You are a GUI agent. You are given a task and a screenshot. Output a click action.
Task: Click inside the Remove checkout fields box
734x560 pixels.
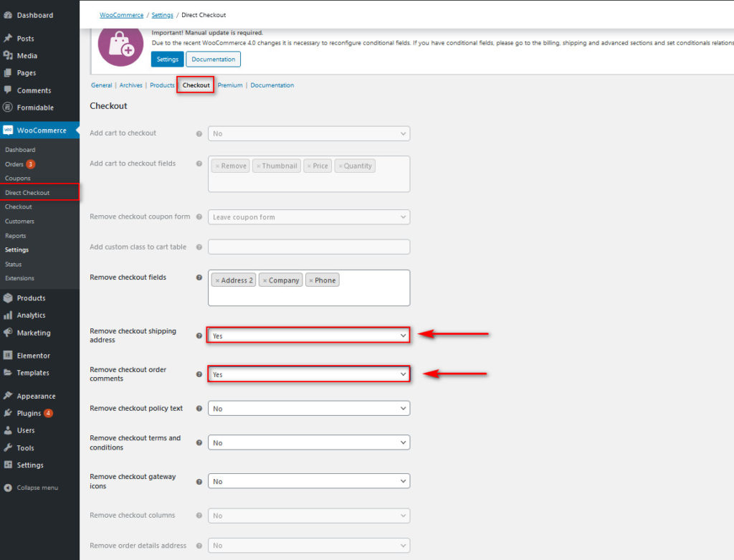pos(309,288)
